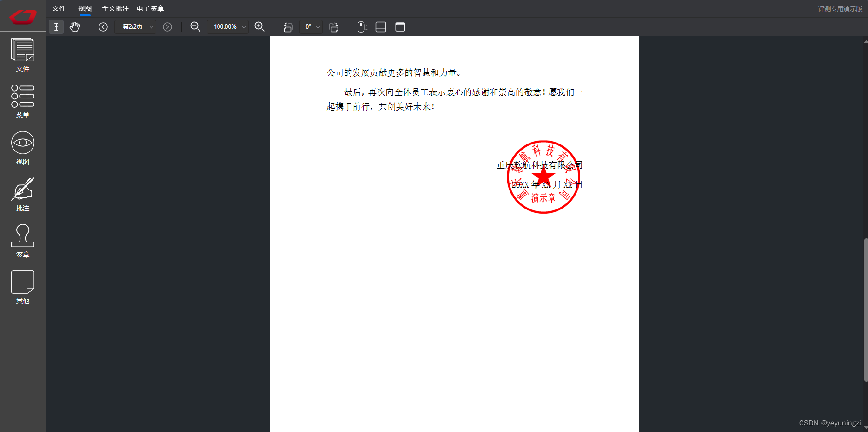The width and height of the screenshot is (868, 432).
Task: Click the zoom in magnifier
Action: [x=260, y=27]
